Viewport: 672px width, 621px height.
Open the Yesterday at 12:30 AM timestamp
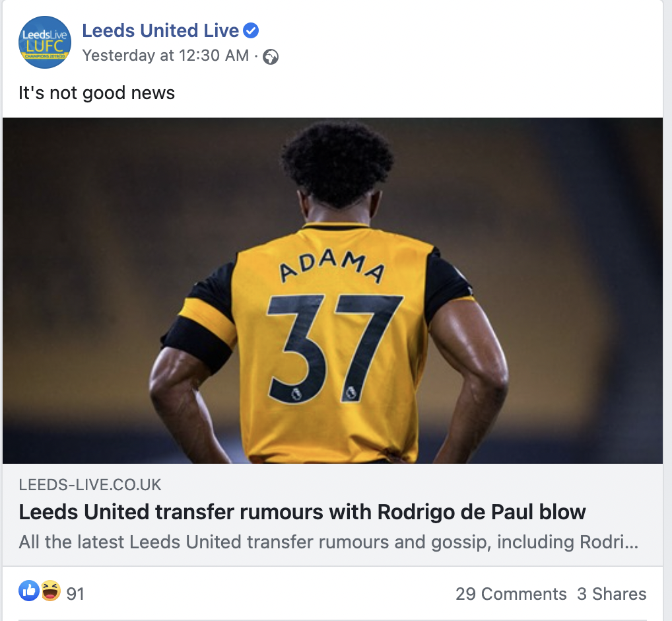point(166,55)
